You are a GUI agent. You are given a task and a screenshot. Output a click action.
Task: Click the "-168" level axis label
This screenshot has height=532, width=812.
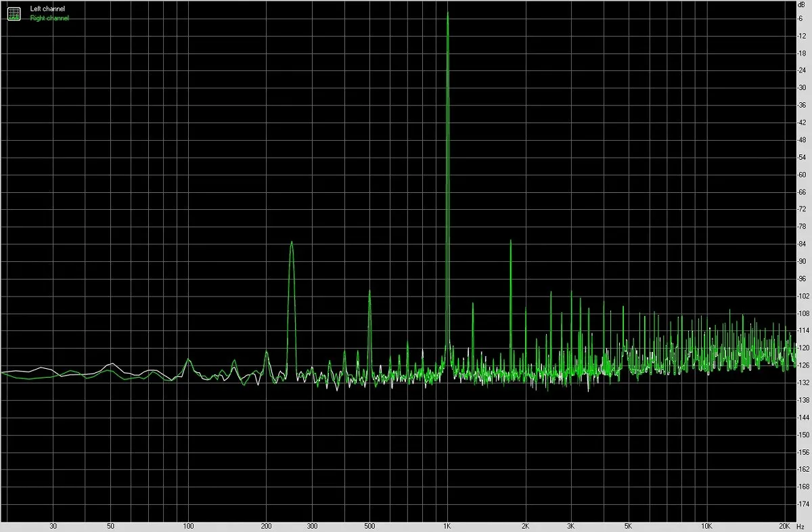[803, 487]
